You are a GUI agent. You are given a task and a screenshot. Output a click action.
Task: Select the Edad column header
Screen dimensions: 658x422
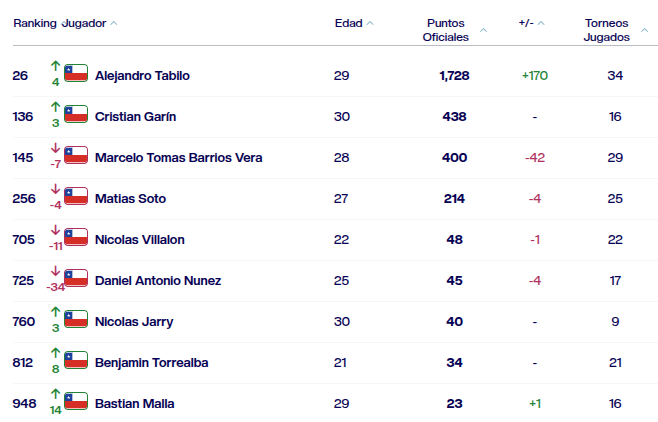point(349,23)
